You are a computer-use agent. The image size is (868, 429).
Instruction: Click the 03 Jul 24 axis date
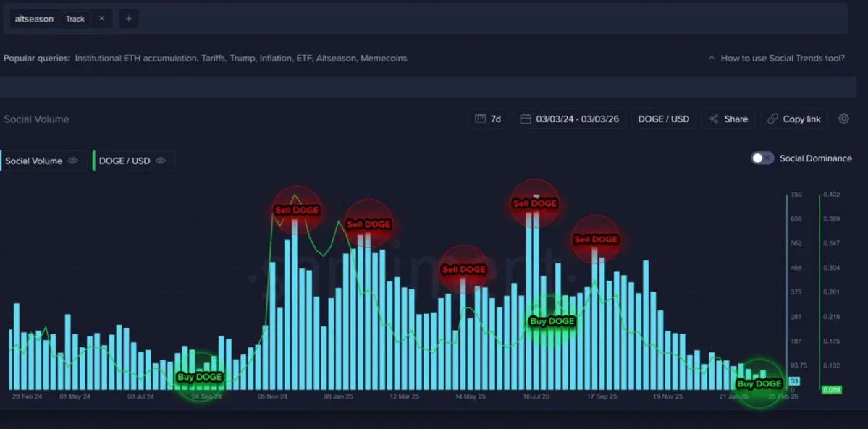[x=141, y=397]
